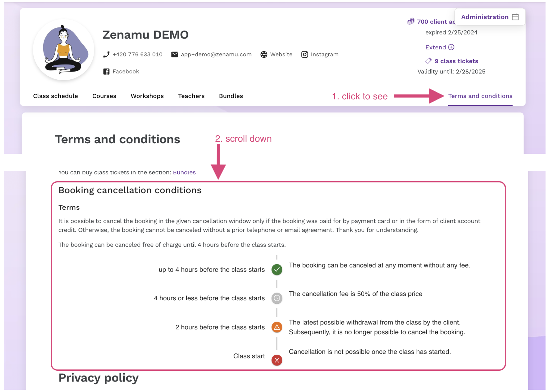Select the Terms and conditions tab
548x392 pixels.
(x=480, y=96)
